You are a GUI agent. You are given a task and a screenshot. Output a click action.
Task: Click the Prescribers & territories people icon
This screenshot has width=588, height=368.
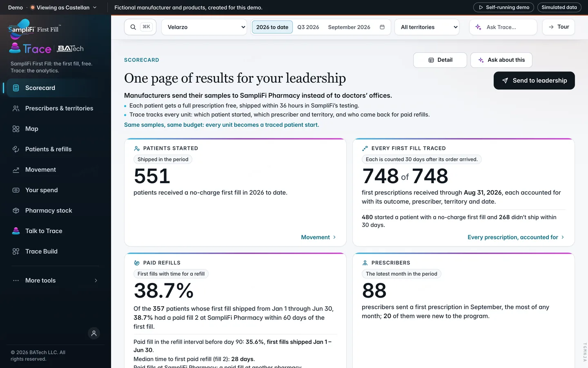pyautogui.click(x=16, y=108)
